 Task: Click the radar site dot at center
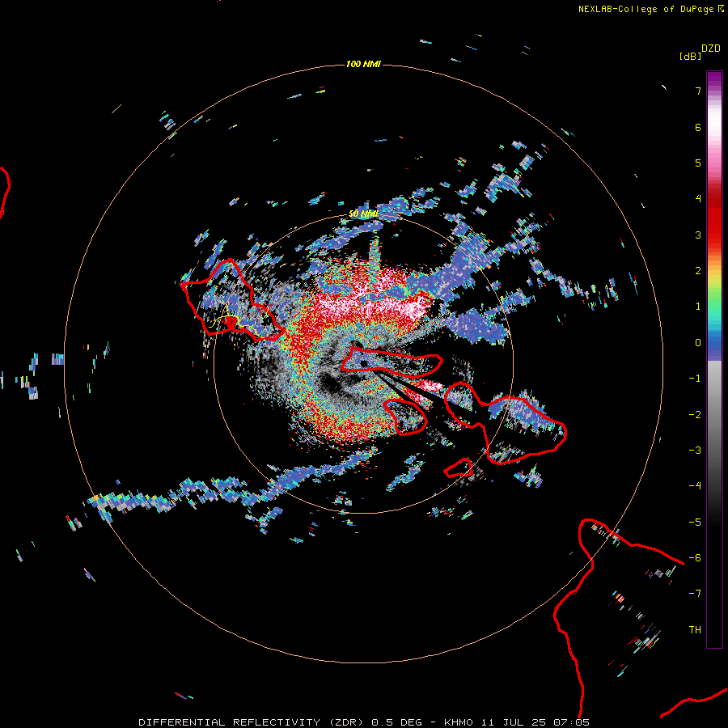[x=364, y=363]
